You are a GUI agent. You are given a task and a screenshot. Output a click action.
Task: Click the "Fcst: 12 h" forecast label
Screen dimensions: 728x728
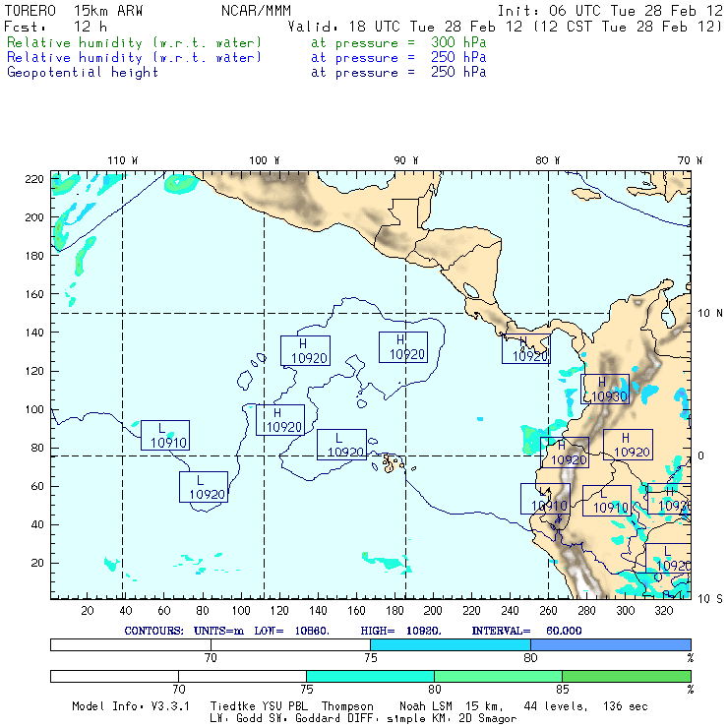coord(56,27)
